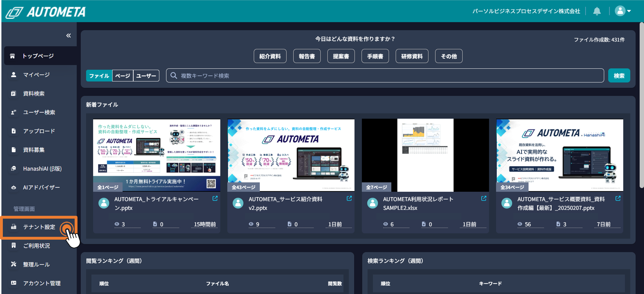Click the page vertical scrollbar
This screenshot has width=644, height=294.
click(x=642, y=105)
